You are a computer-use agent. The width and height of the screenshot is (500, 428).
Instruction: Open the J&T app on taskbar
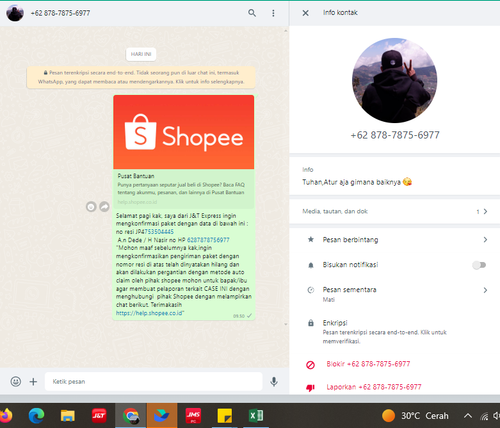click(99, 416)
